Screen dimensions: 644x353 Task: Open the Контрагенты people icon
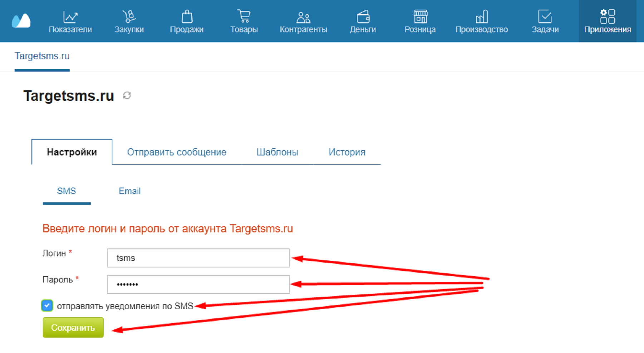tap(303, 17)
